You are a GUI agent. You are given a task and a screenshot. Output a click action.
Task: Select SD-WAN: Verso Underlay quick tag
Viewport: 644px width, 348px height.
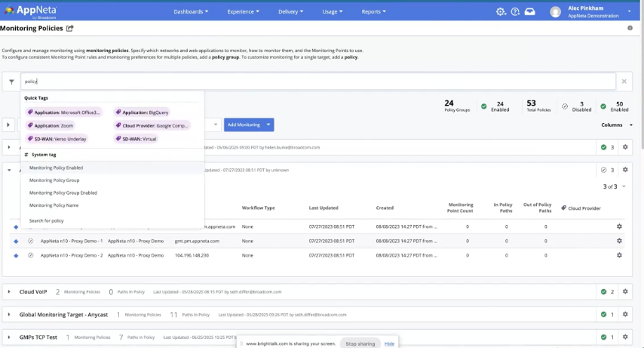point(57,139)
